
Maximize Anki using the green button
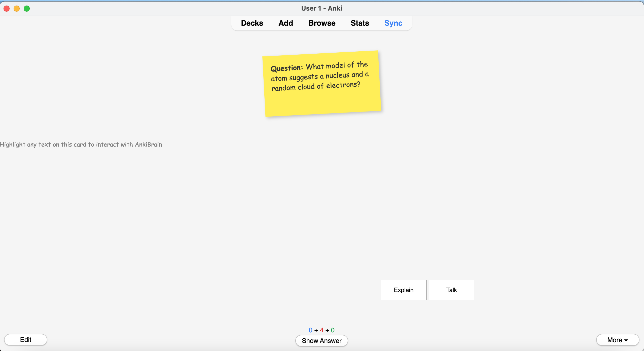(27, 9)
